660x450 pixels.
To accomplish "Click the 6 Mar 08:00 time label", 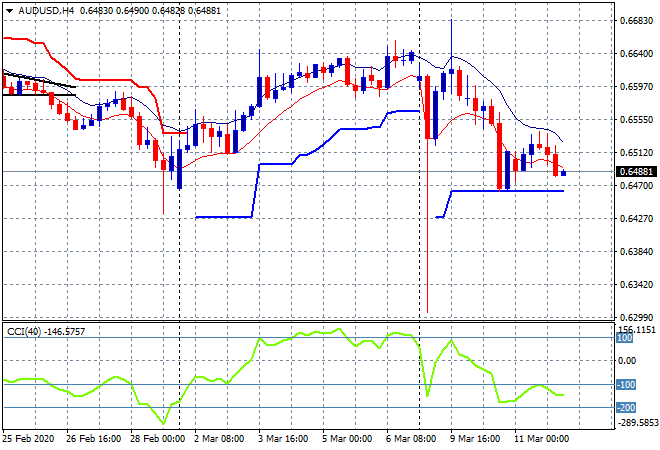I will tap(411, 439).
